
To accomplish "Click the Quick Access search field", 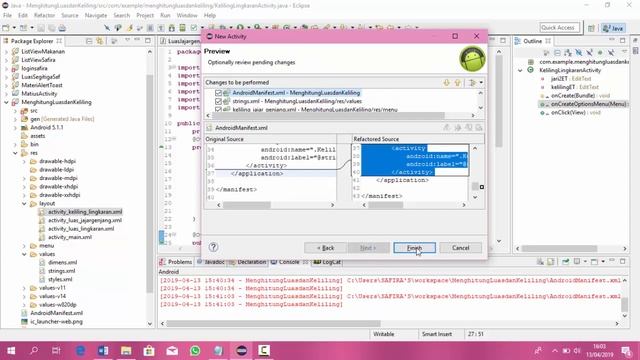I will coord(559,28).
